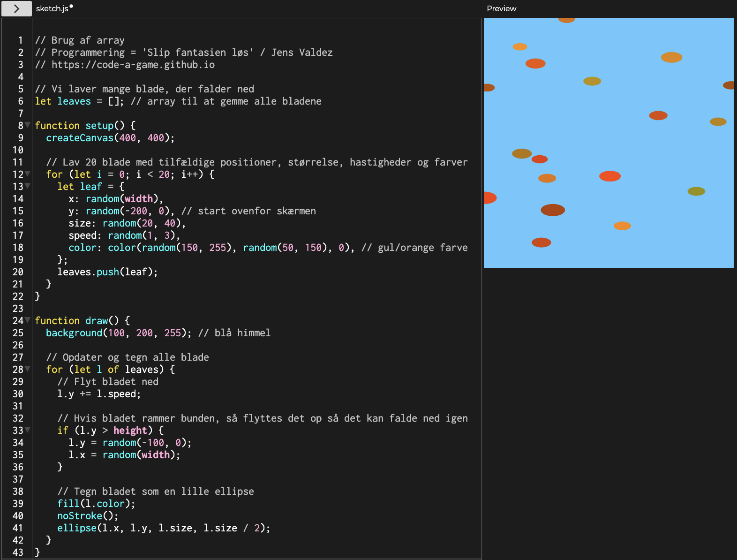Click the Preview panel header
737x560 pixels.
[501, 8]
